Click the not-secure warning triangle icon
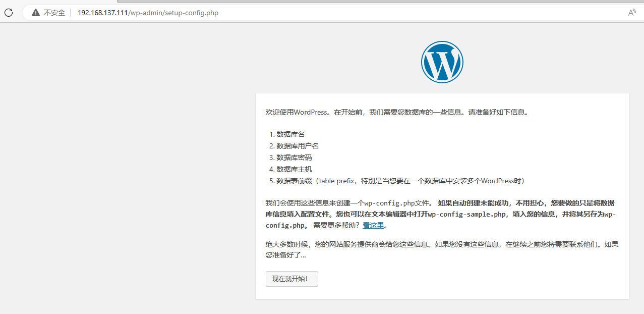The width and height of the screenshot is (644, 314). point(35,13)
